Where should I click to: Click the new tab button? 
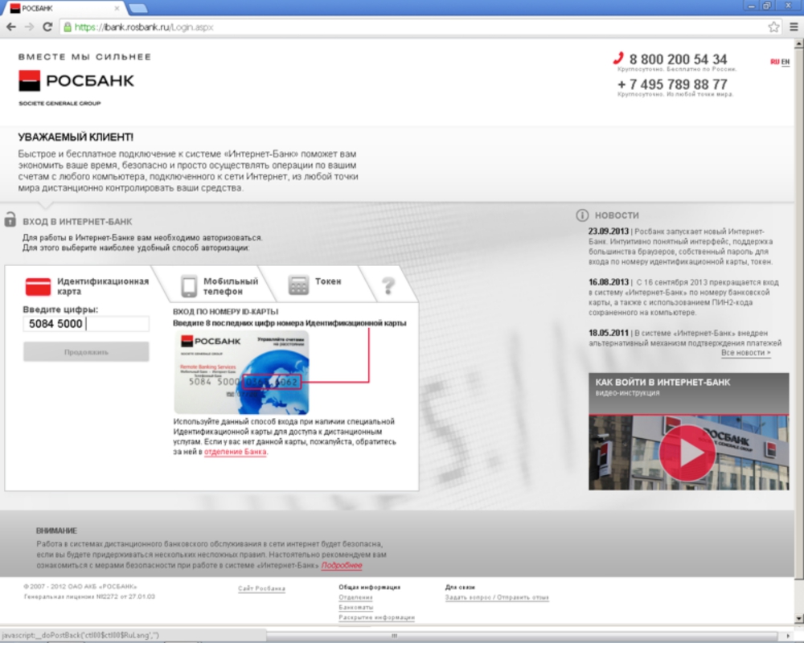pyautogui.click(x=138, y=8)
